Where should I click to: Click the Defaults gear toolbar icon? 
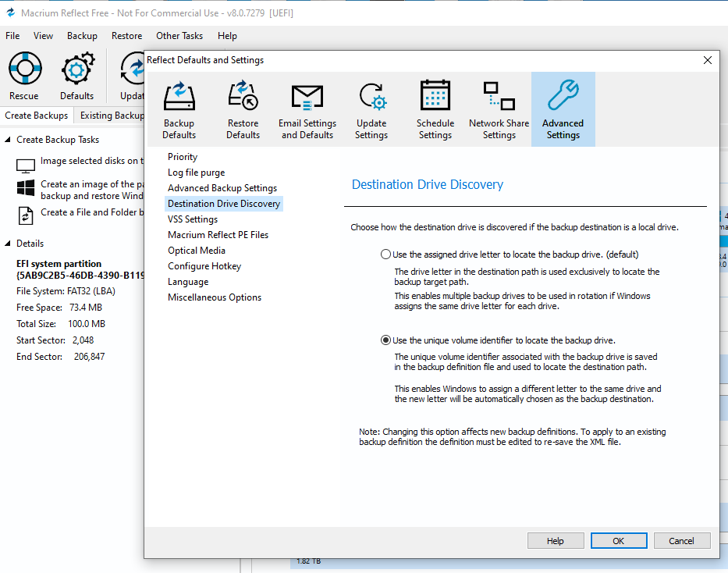point(77,69)
